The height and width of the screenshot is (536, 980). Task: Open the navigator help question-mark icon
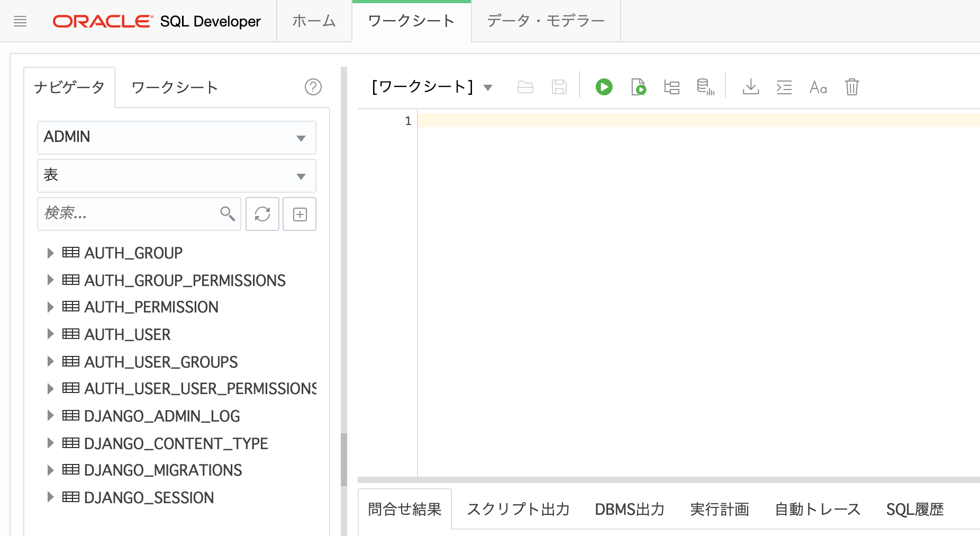(313, 87)
